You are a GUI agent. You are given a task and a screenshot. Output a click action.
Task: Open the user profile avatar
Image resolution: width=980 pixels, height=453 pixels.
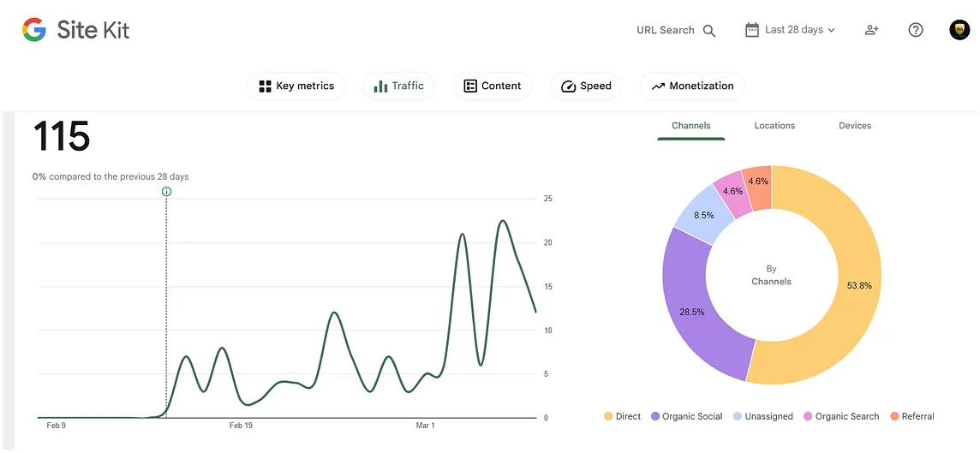tap(959, 30)
